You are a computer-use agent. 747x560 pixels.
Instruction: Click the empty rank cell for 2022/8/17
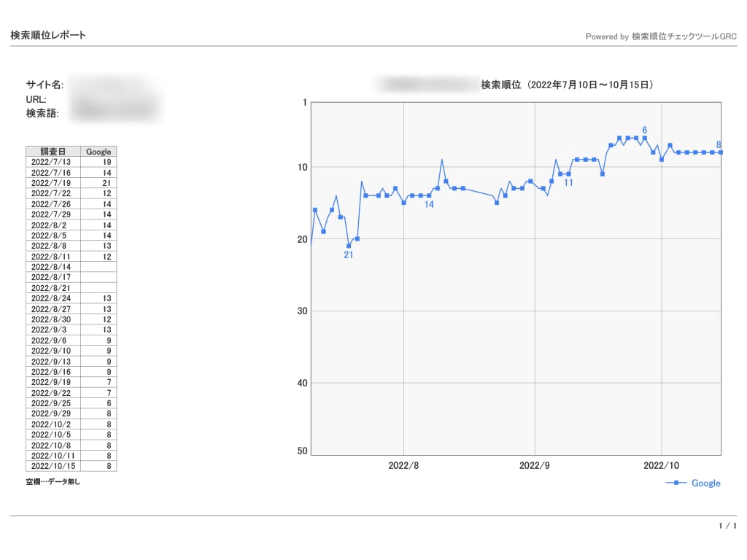(x=98, y=277)
